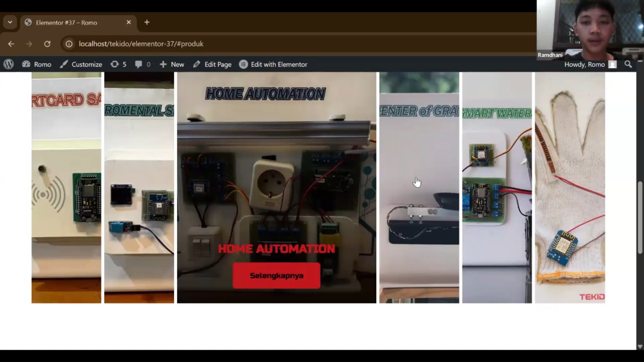The width and height of the screenshot is (644, 362).
Task: Click the New content plus item
Action: [172, 64]
